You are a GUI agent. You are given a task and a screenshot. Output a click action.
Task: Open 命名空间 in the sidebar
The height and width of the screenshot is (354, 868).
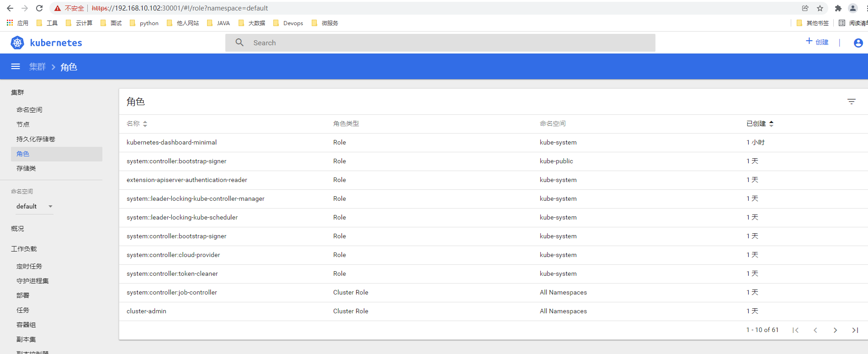(x=29, y=110)
